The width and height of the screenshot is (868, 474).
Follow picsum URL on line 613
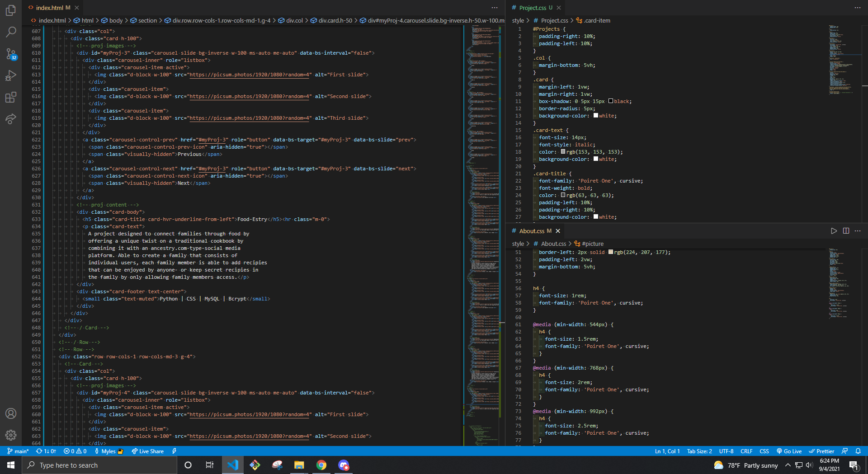coord(250,75)
